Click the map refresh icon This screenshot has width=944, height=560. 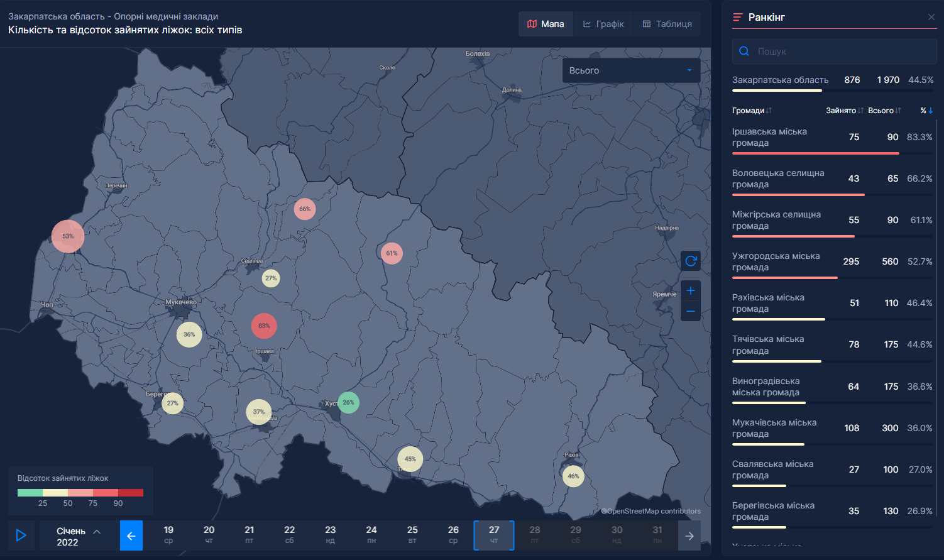click(691, 261)
